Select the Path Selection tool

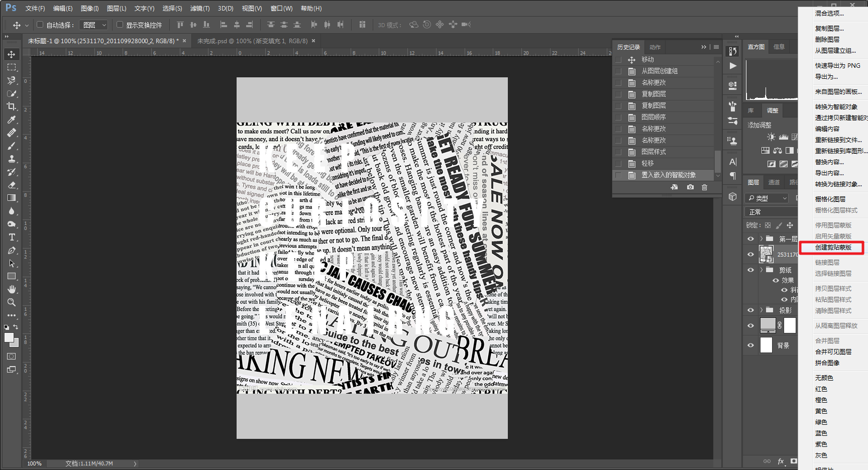[x=11, y=263]
